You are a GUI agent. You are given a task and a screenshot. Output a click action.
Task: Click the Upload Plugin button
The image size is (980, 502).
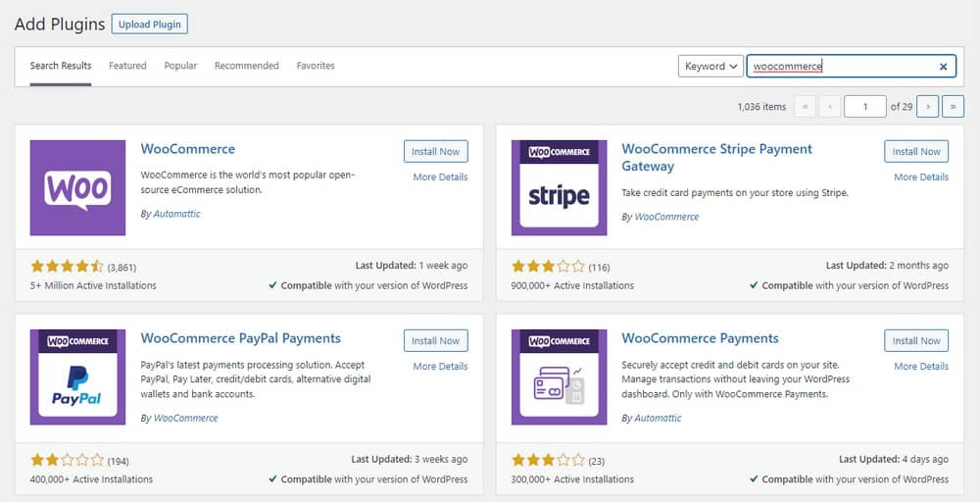(x=149, y=25)
